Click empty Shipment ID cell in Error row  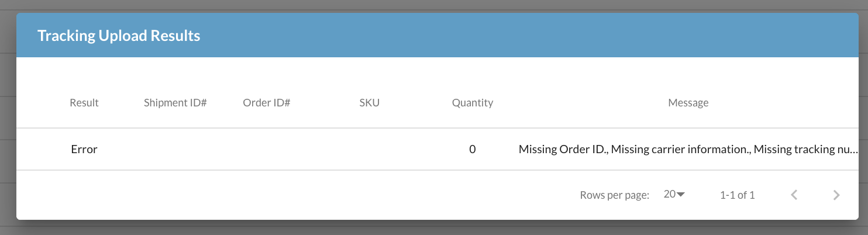click(x=175, y=149)
